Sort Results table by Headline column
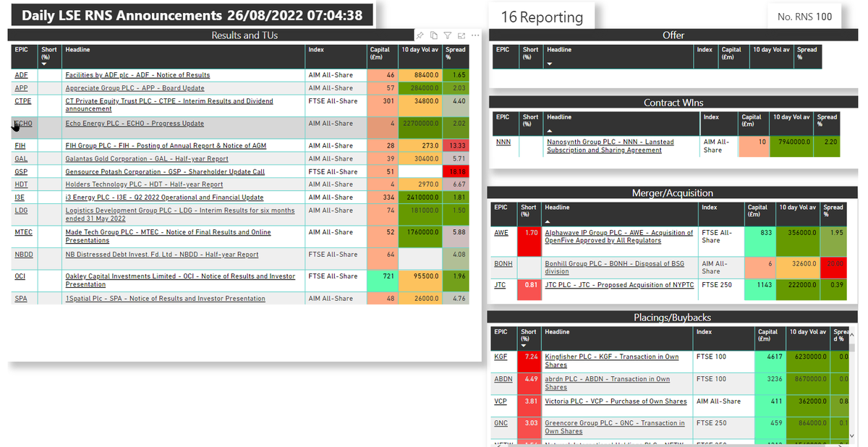The width and height of the screenshot is (868, 447). pyautogui.click(x=77, y=50)
